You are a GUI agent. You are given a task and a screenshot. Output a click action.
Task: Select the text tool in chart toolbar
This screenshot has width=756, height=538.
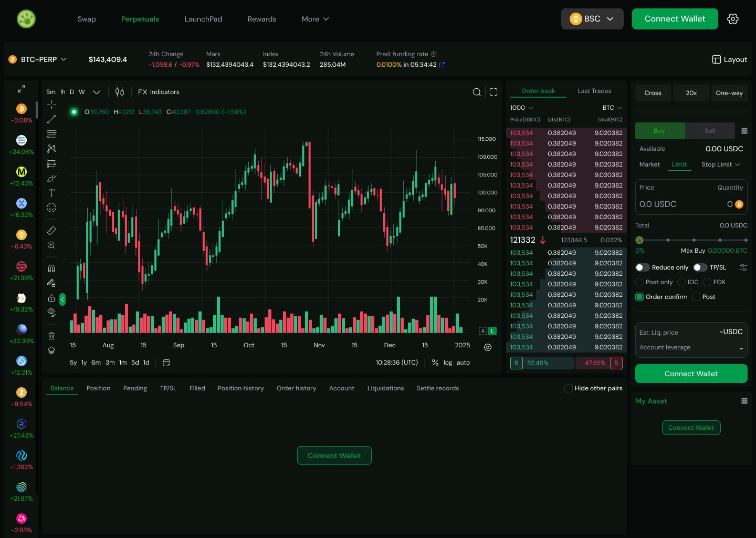[51, 193]
